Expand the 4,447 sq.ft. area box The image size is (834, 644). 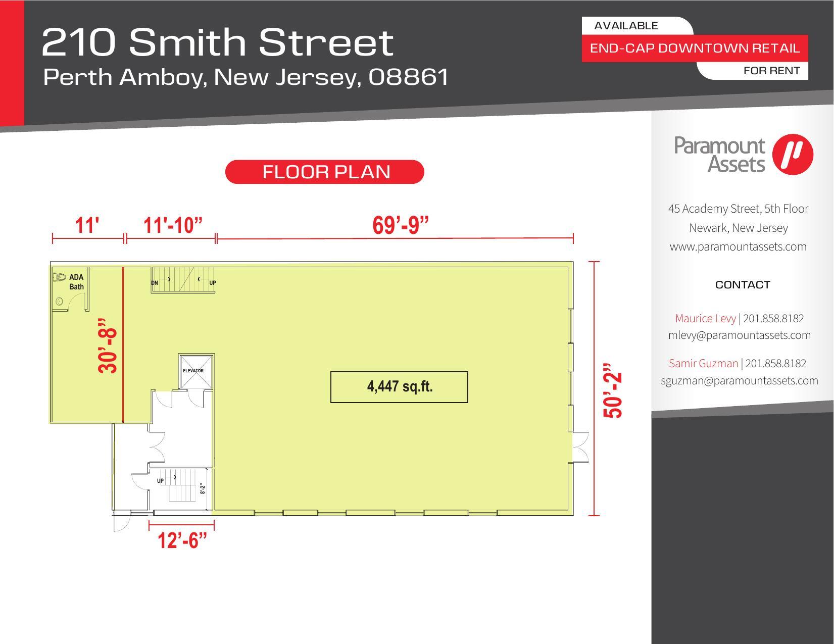[400, 387]
